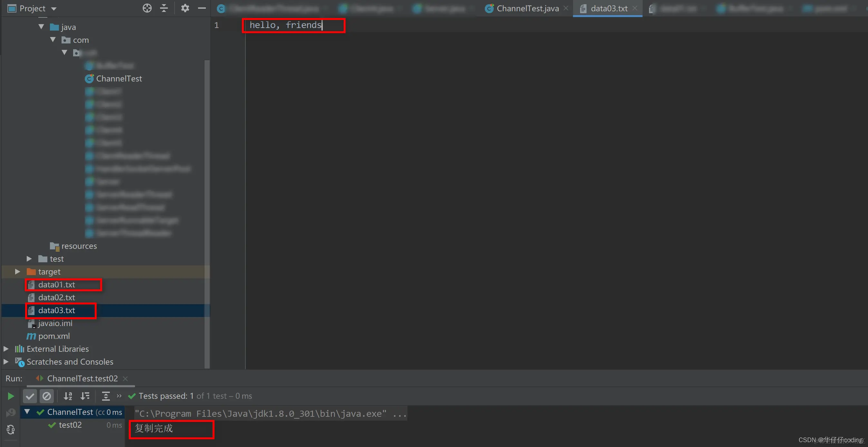Open the Project panel settings gear
The height and width of the screenshot is (447, 868).
(185, 8)
